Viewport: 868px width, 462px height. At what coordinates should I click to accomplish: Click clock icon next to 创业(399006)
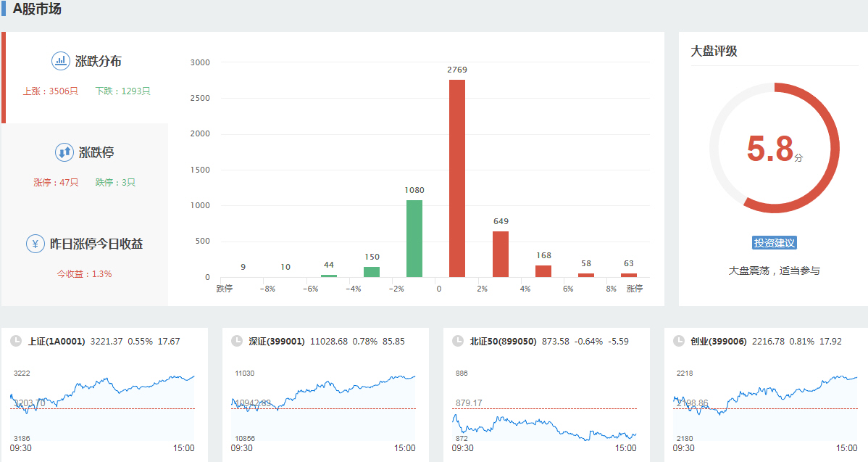pos(678,341)
